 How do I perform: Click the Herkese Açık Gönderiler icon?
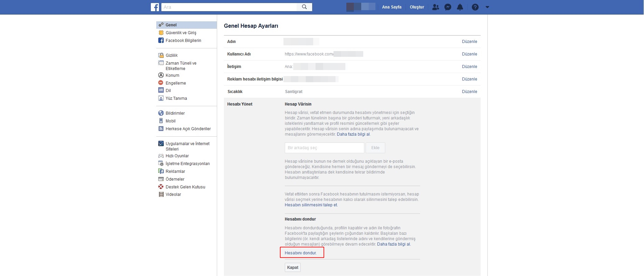pyautogui.click(x=161, y=129)
